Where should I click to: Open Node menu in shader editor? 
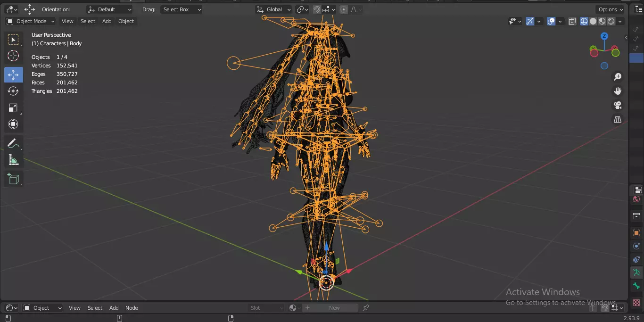[x=132, y=308]
